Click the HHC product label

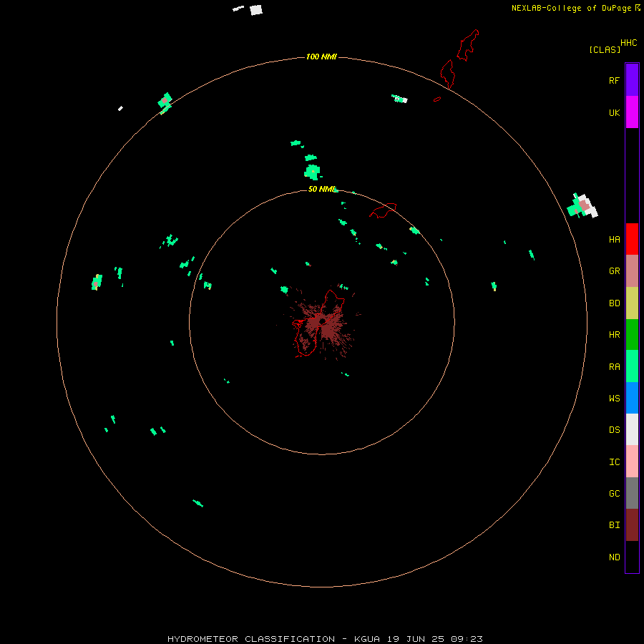click(628, 43)
